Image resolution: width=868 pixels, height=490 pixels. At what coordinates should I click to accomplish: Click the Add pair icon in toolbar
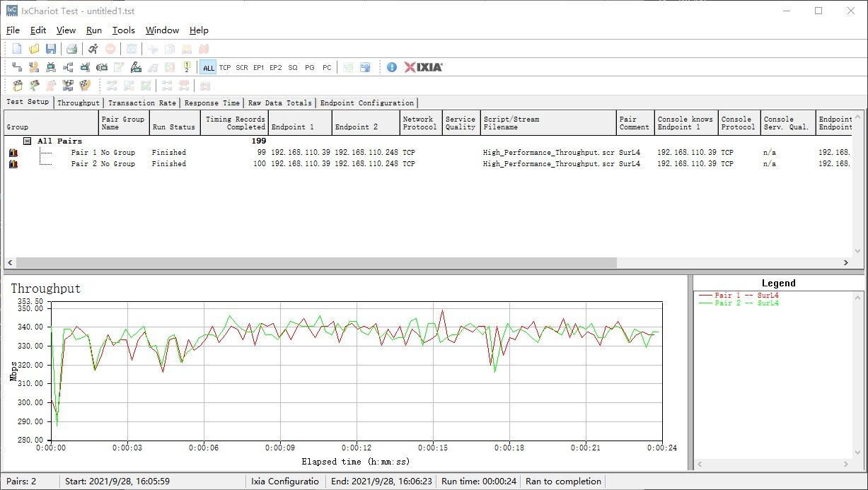(16, 67)
